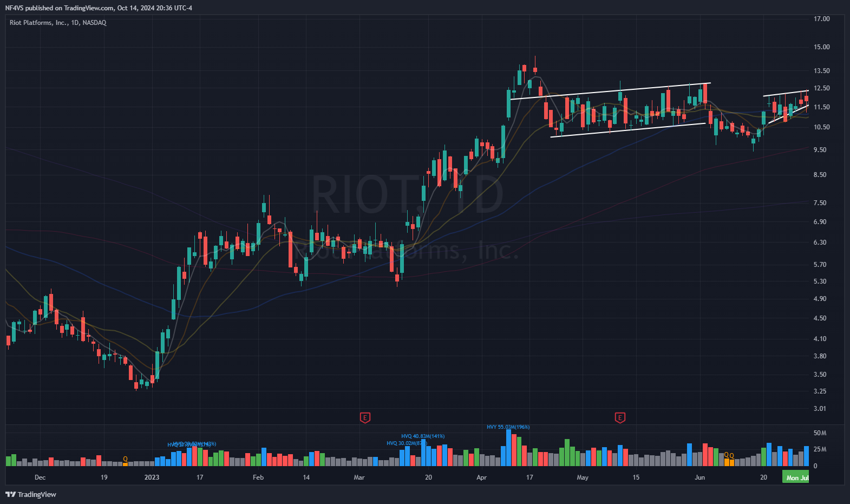Click the HVQ 40.83M(141%) volume label
This screenshot has width=850, height=504.
tap(423, 436)
